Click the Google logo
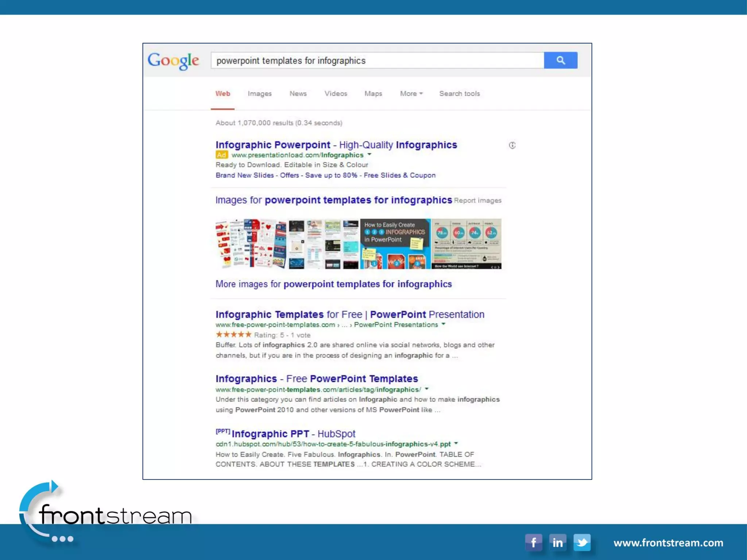 tap(173, 61)
